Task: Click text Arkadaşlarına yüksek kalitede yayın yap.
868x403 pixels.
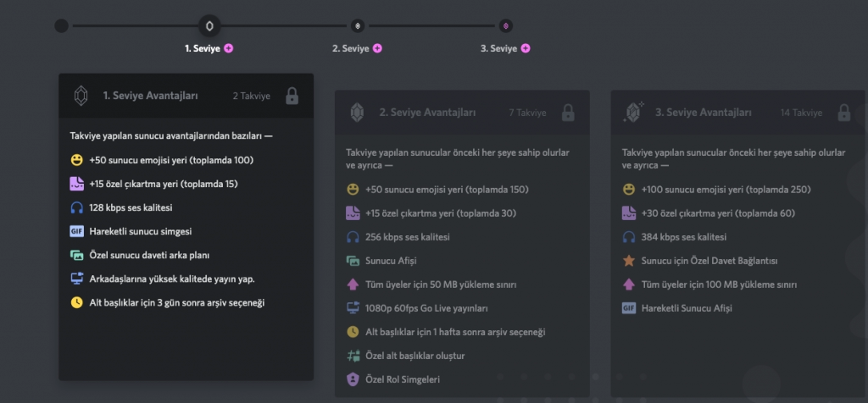Action: coord(172,279)
